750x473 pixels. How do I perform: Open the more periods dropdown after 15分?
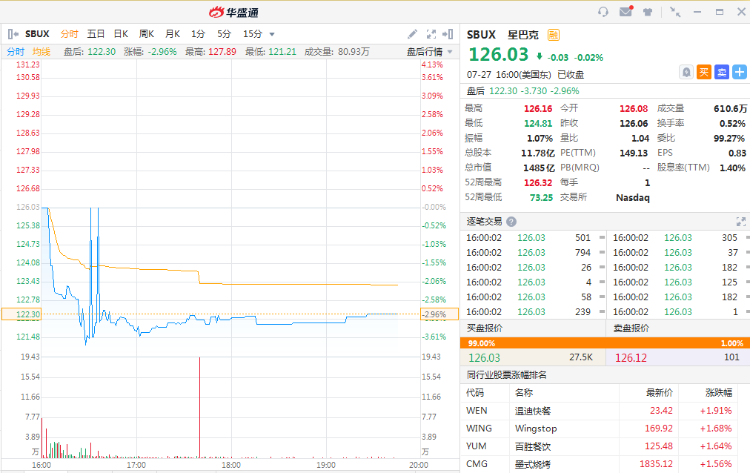click(x=272, y=34)
